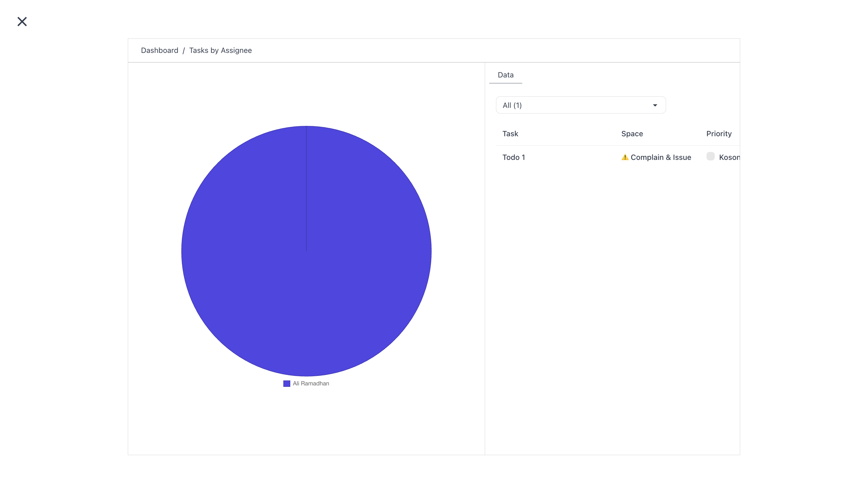The height and width of the screenshot is (490, 868).
Task: Click the Kosong priority value
Action: pyautogui.click(x=730, y=157)
